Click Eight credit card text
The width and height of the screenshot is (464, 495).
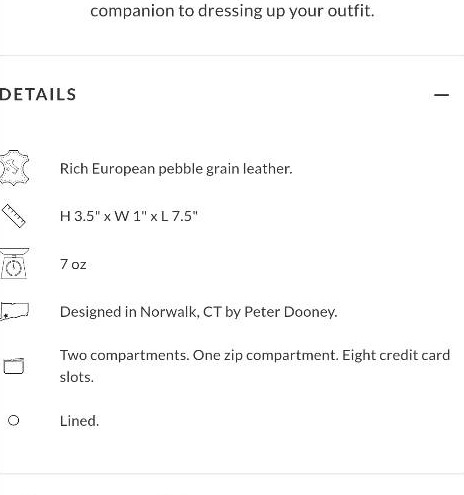pyautogui.click(x=396, y=355)
